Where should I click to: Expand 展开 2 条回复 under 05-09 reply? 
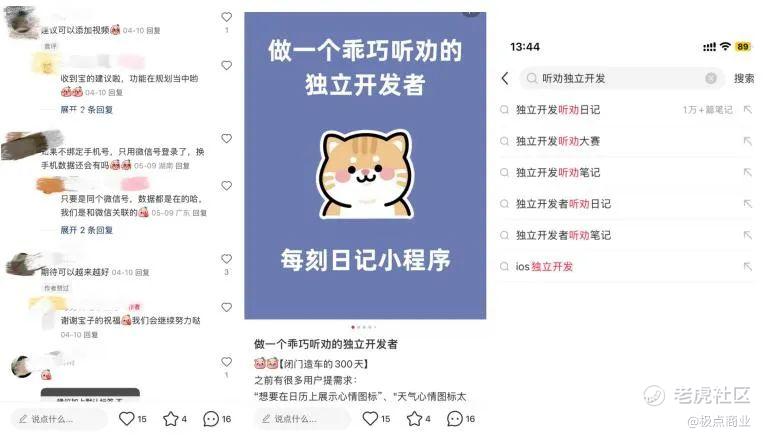[x=86, y=230]
